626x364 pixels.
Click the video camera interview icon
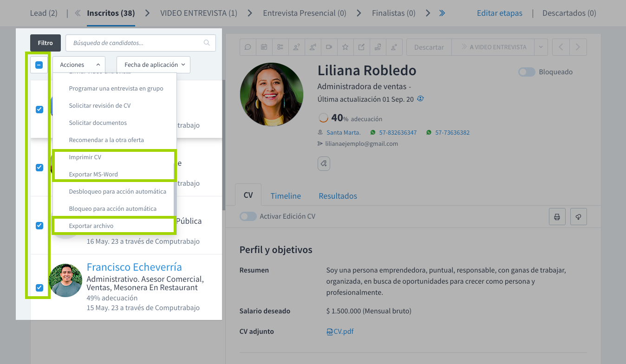point(329,47)
